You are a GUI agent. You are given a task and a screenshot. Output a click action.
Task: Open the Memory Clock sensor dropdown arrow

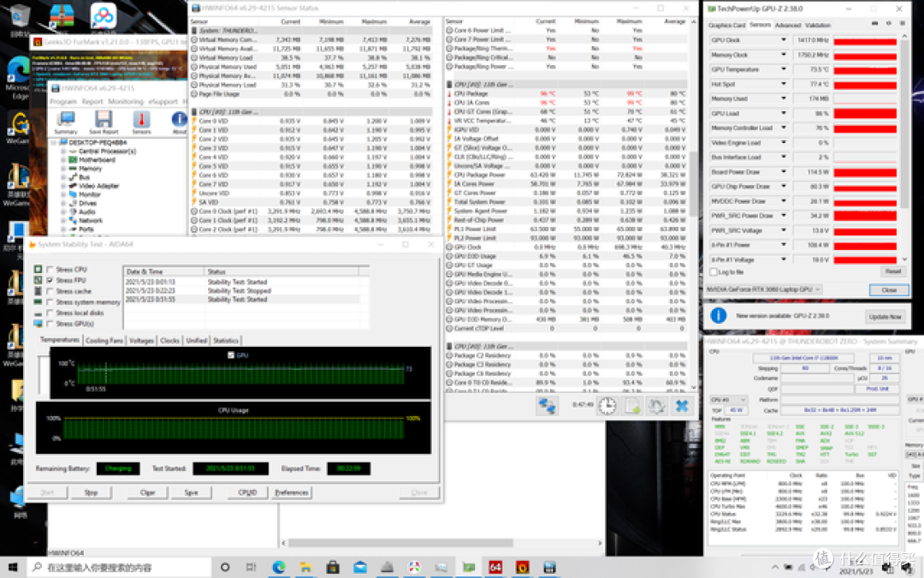[x=783, y=55]
